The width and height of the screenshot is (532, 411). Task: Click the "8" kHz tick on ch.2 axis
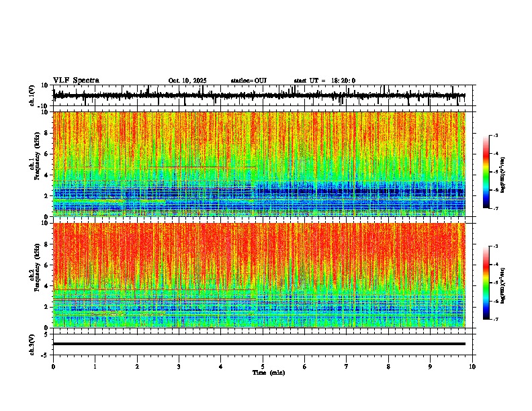[x=46, y=244]
